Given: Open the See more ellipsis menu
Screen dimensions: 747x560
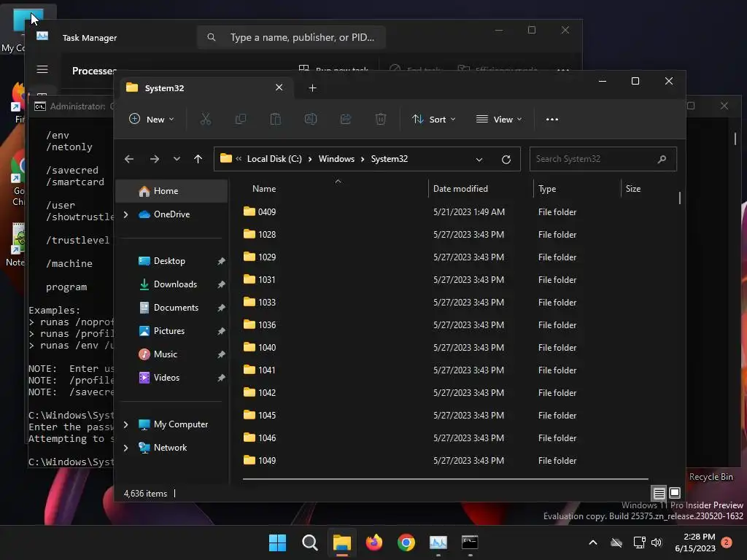Looking at the screenshot, I should pyautogui.click(x=552, y=120).
